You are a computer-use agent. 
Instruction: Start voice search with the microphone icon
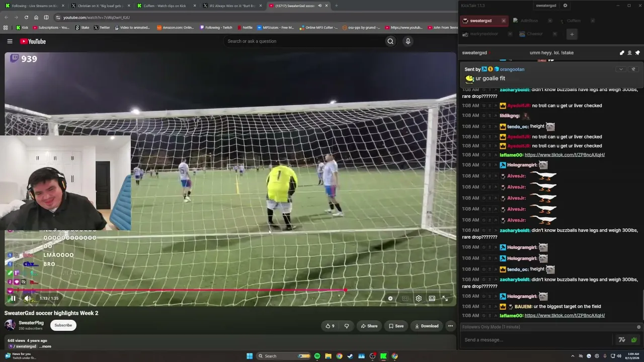coord(408,41)
